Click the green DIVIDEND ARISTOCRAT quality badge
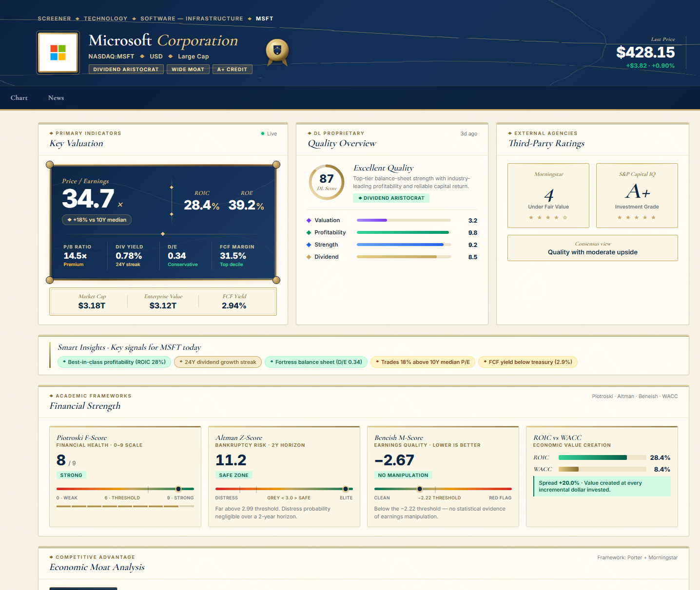 coord(391,198)
